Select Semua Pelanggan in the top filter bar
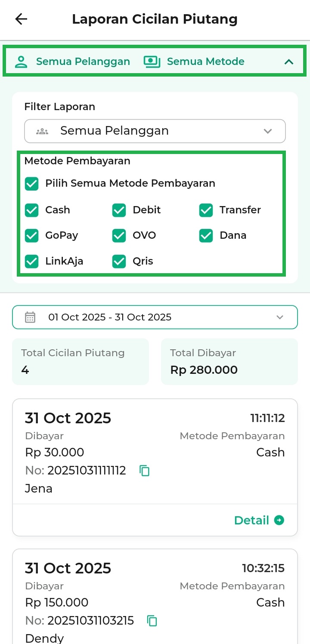The height and width of the screenshot is (644, 310). [x=83, y=62]
